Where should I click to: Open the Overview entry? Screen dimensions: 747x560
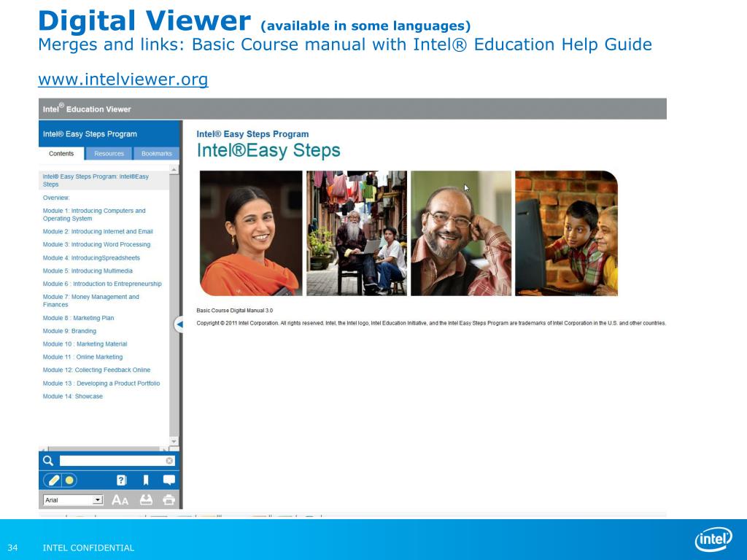point(56,198)
